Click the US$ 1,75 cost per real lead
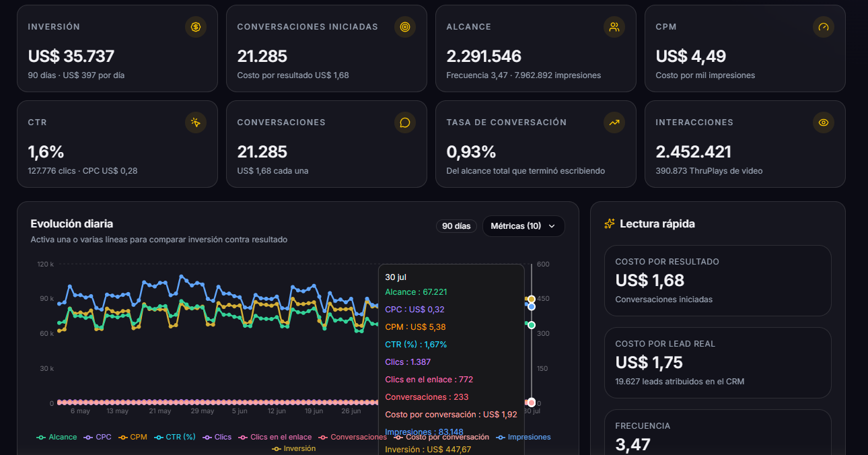The height and width of the screenshot is (455, 868). (649, 362)
